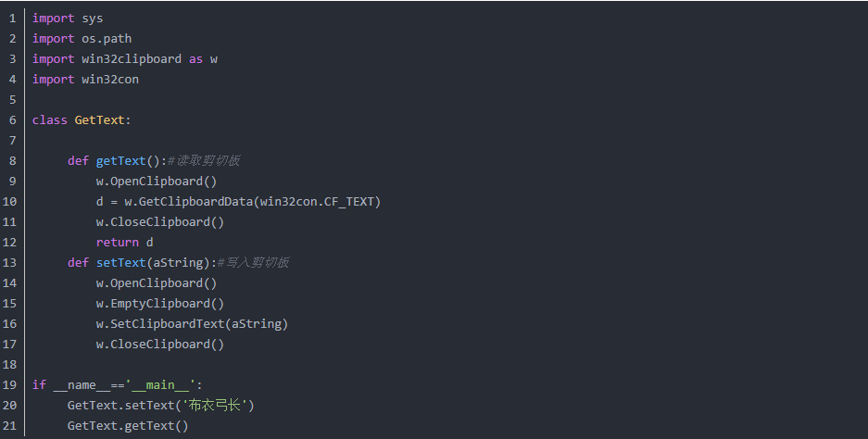Click line number 1 in the gutter

13,19
